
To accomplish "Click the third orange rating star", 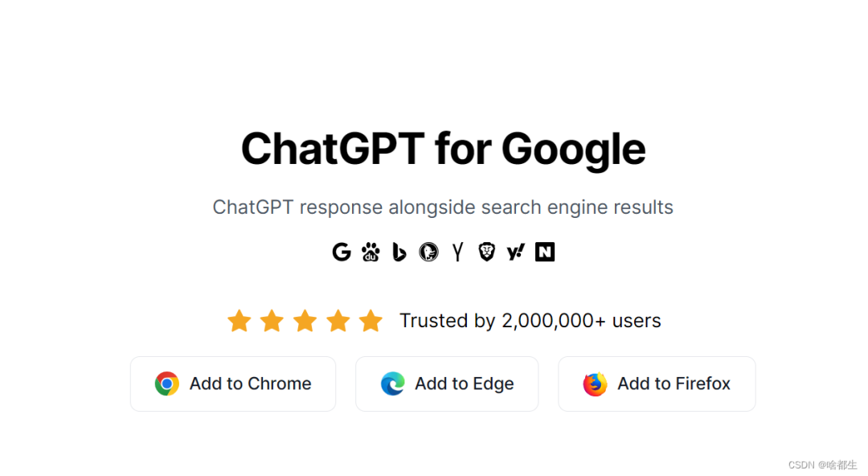I will [x=305, y=321].
